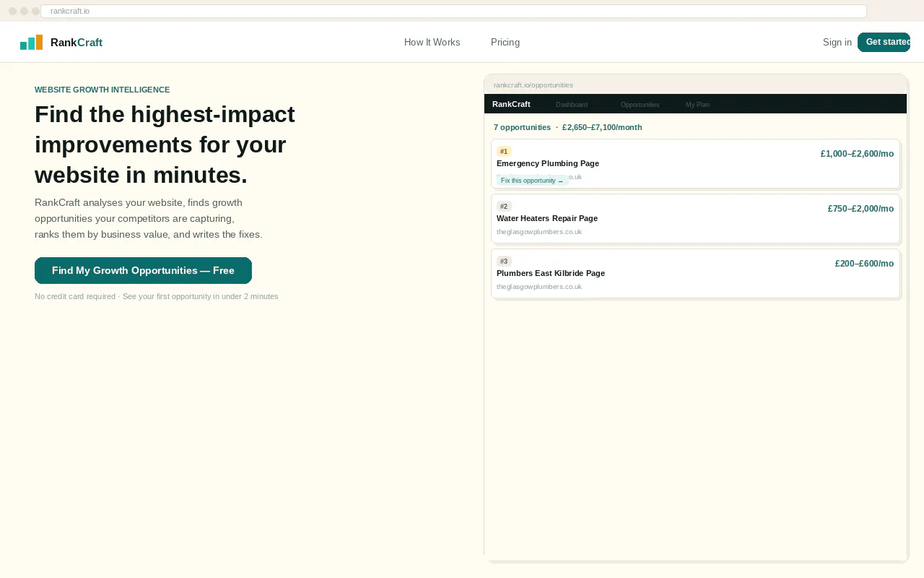Click the RankCraft brand name in header

[x=77, y=43]
